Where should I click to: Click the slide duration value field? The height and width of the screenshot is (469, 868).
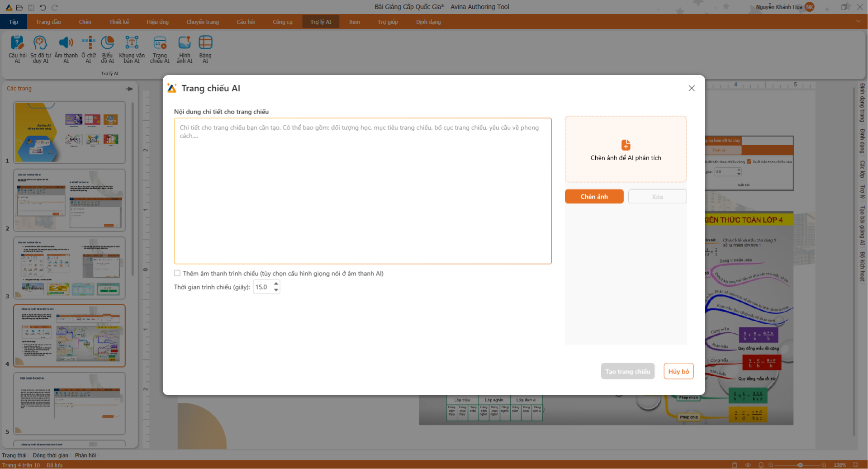click(263, 287)
